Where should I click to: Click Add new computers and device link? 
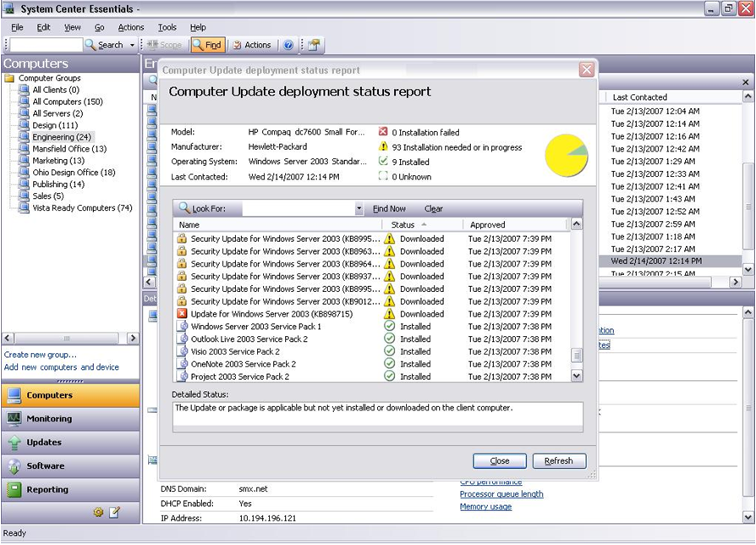[x=61, y=367]
